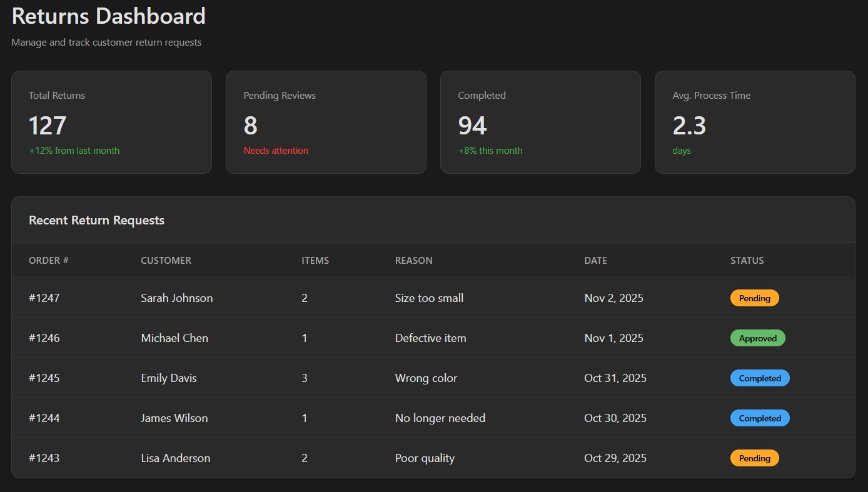Select order #1247 from the table
Screen dimensions: 868x492
point(44,298)
